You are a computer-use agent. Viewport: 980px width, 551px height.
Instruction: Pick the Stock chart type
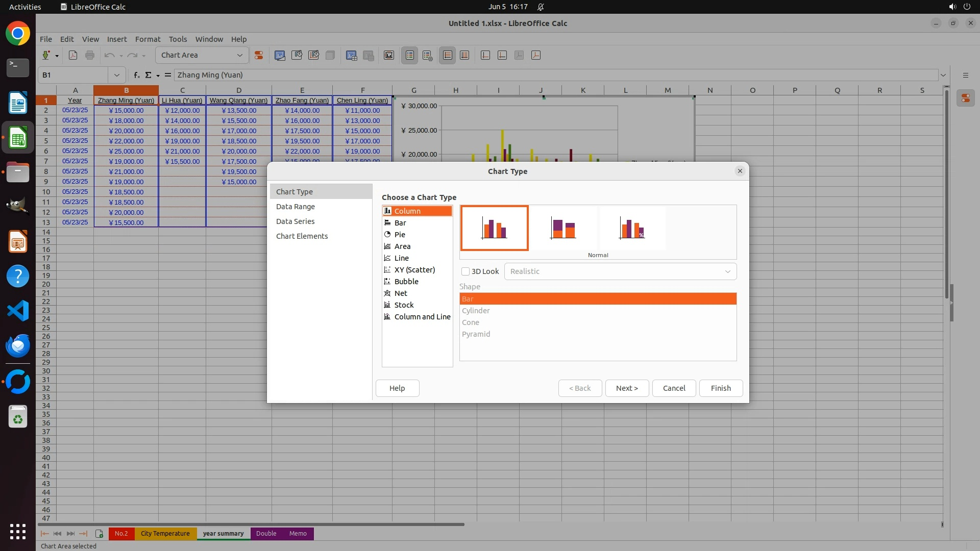pos(404,305)
